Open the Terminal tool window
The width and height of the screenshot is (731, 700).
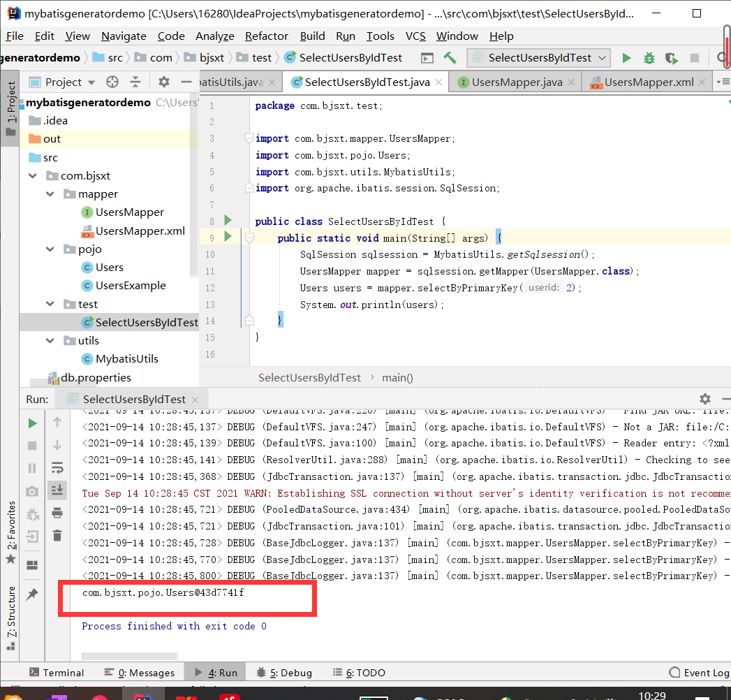(x=57, y=673)
